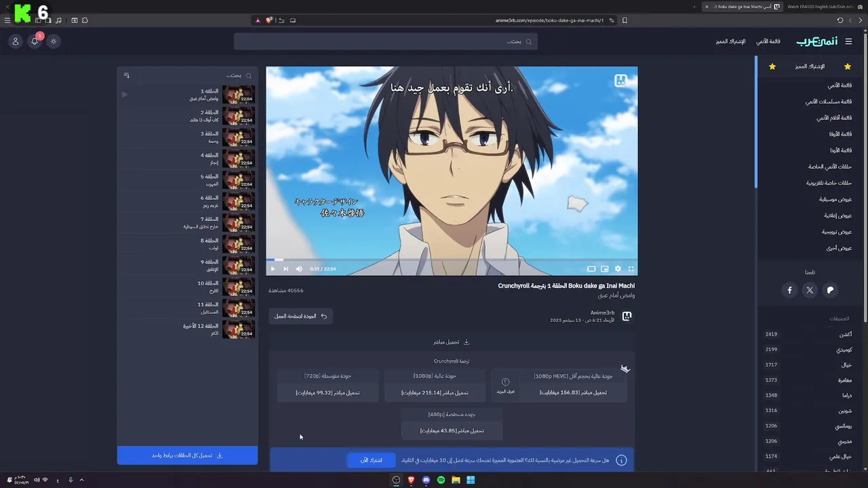Screen dimensions: 868x488
Task: Toggle light/dark theme sun icon
Action: (x=54, y=41)
